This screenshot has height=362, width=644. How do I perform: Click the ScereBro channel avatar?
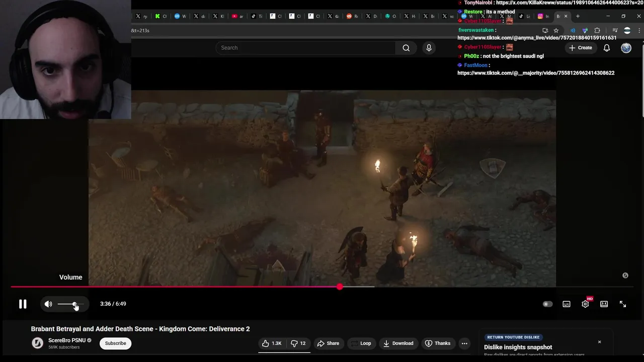(38, 343)
